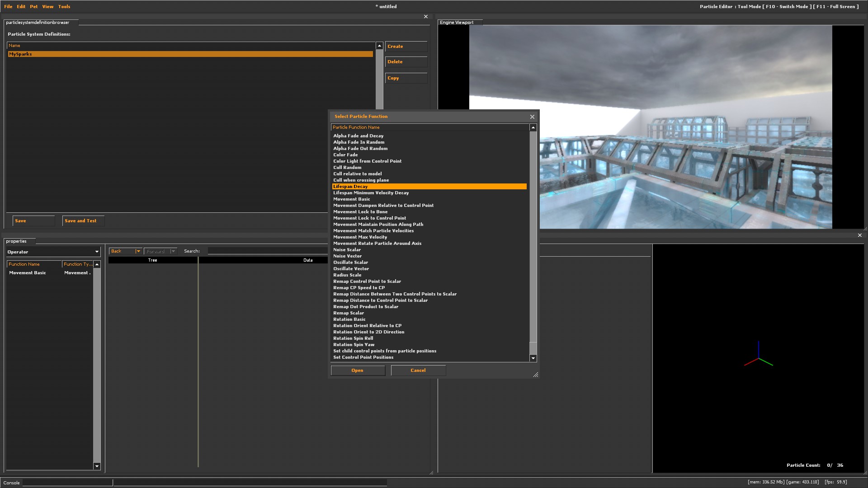Click scroll-up arrow in operator function list
This screenshot has width=868, height=488.
97,264
